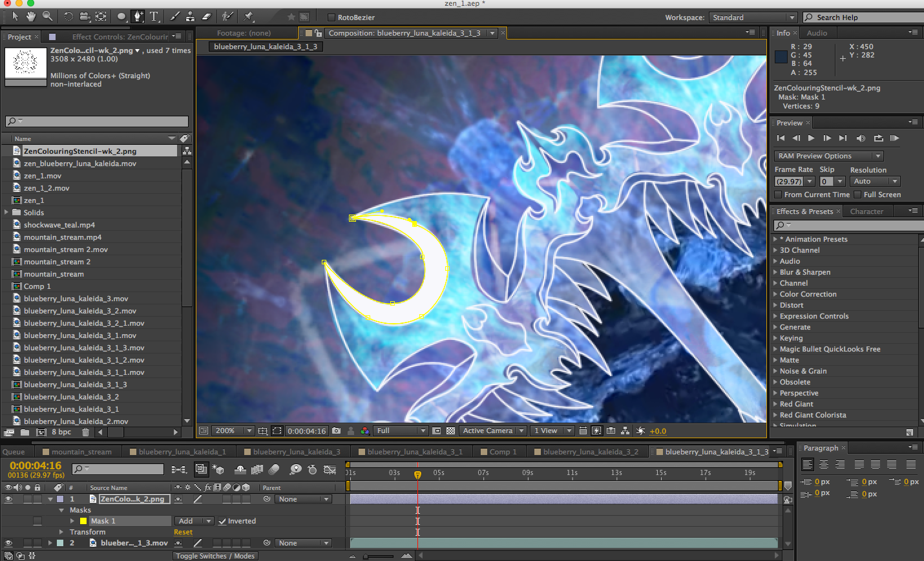The image size is (924, 561).
Task: Select the Rotation tool
Action: point(68,16)
